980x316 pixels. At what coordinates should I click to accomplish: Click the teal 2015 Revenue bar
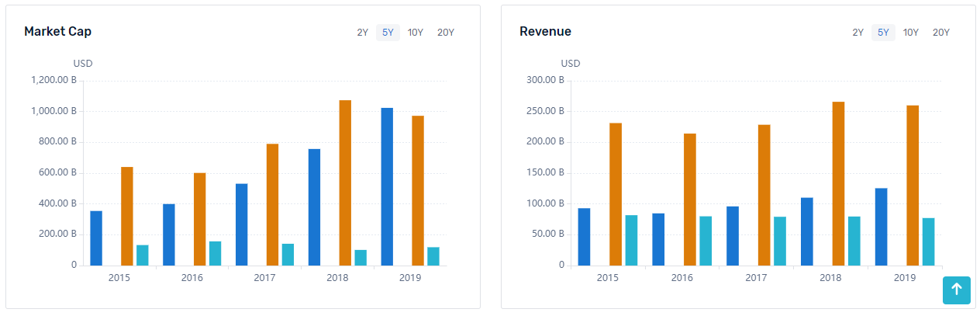[x=631, y=241]
